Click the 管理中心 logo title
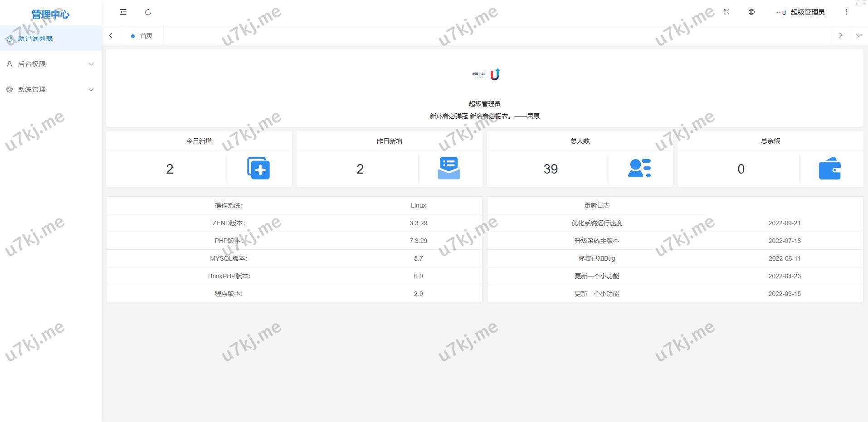The width and height of the screenshot is (868, 422). point(50,15)
